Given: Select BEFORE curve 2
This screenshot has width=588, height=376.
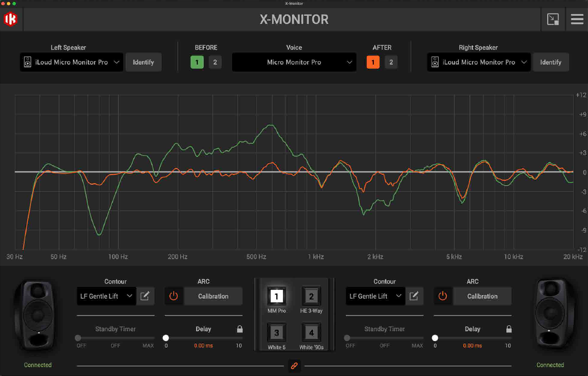Looking at the screenshot, I should click(215, 62).
